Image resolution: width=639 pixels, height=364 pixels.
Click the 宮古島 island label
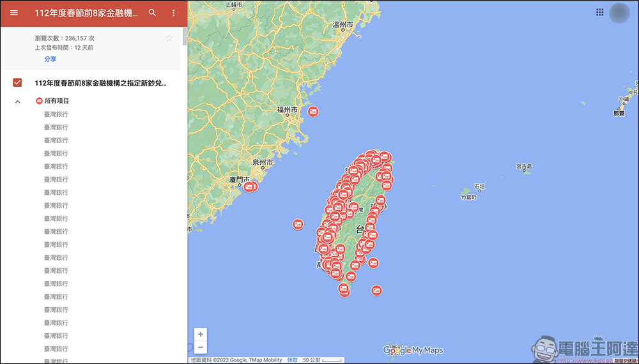click(524, 167)
